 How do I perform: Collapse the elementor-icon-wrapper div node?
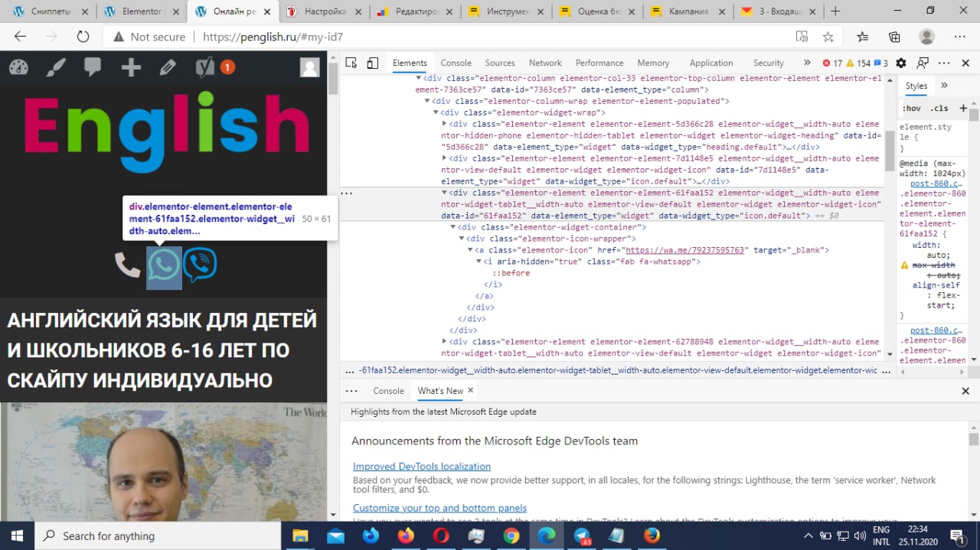pos(462,239)
